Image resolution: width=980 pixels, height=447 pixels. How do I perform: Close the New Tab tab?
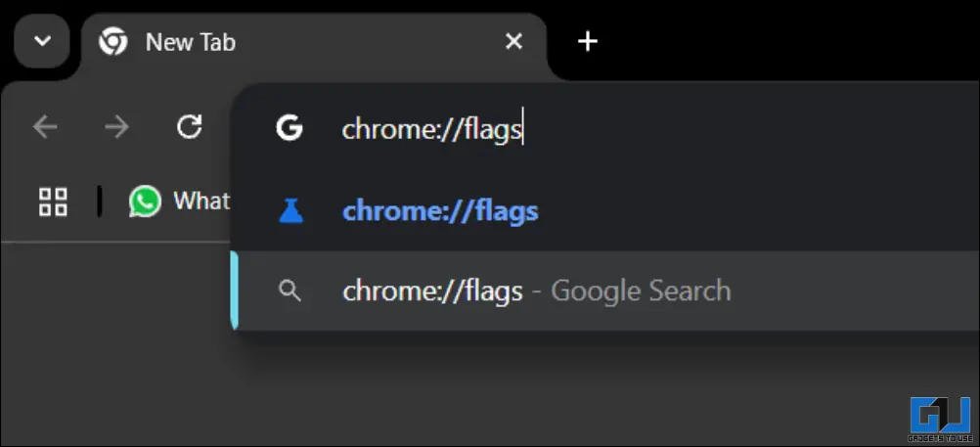(513, 42)
